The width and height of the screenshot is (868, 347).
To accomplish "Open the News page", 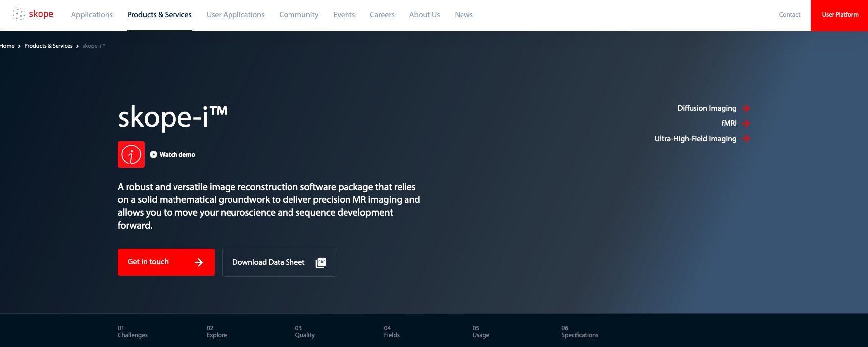I will 464,15.
